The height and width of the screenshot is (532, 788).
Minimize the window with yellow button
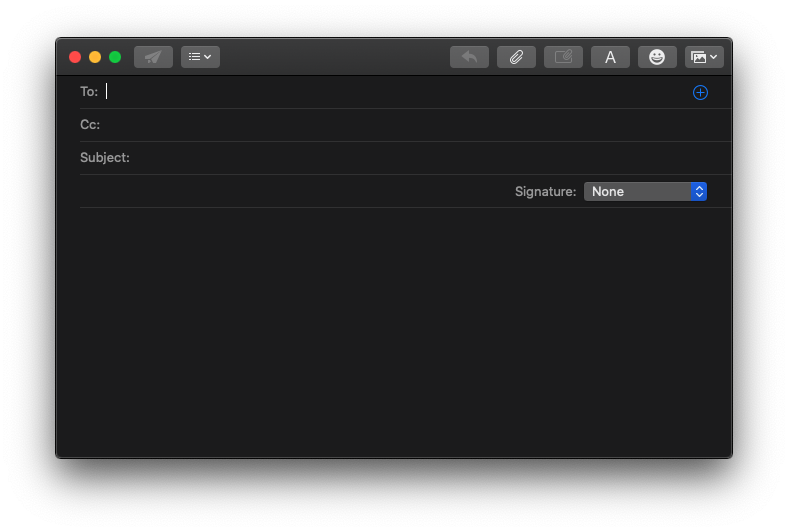click(x=95, y=57)
